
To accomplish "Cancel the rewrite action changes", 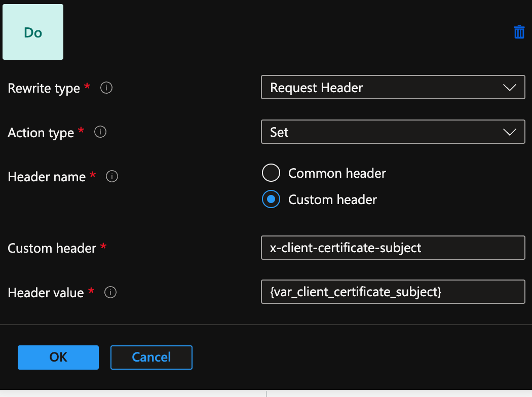I will (x=151, y=357).
